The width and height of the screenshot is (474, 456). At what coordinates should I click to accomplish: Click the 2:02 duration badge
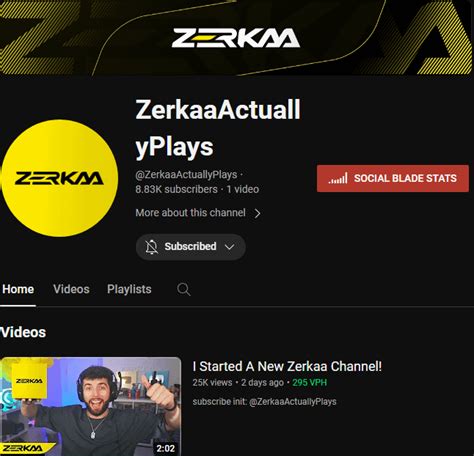pos(166,448)
